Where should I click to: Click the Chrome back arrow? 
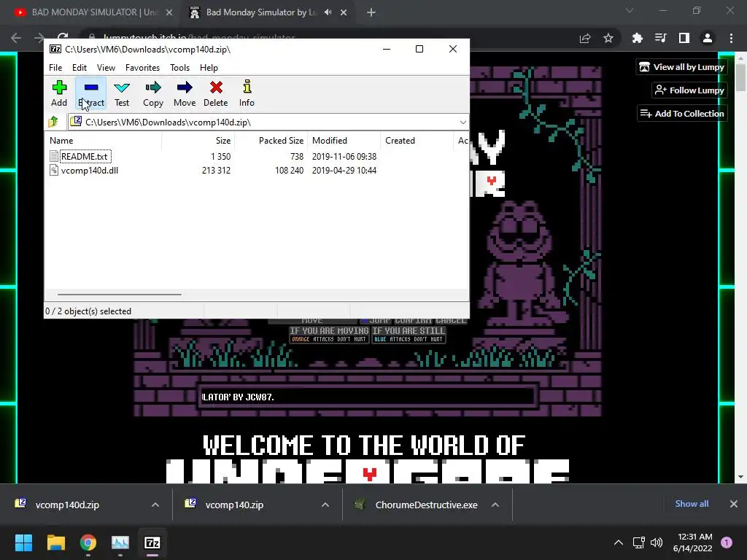pyautogui.click(x=16, y=38)
